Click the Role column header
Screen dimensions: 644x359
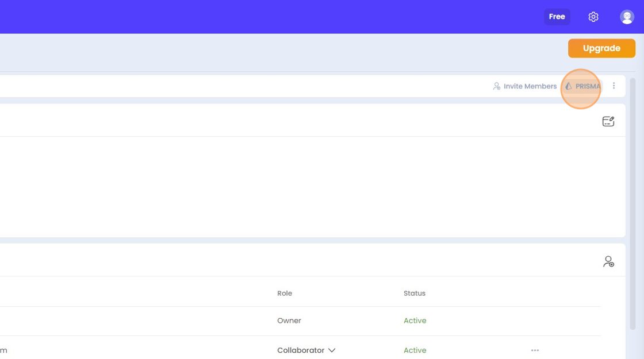pos(285,293)
